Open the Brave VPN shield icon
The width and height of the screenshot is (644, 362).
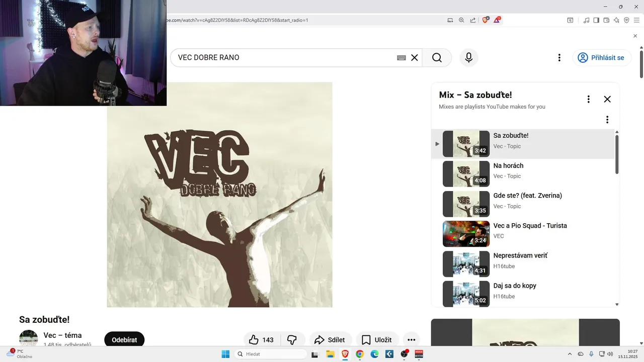pos(626,20)
